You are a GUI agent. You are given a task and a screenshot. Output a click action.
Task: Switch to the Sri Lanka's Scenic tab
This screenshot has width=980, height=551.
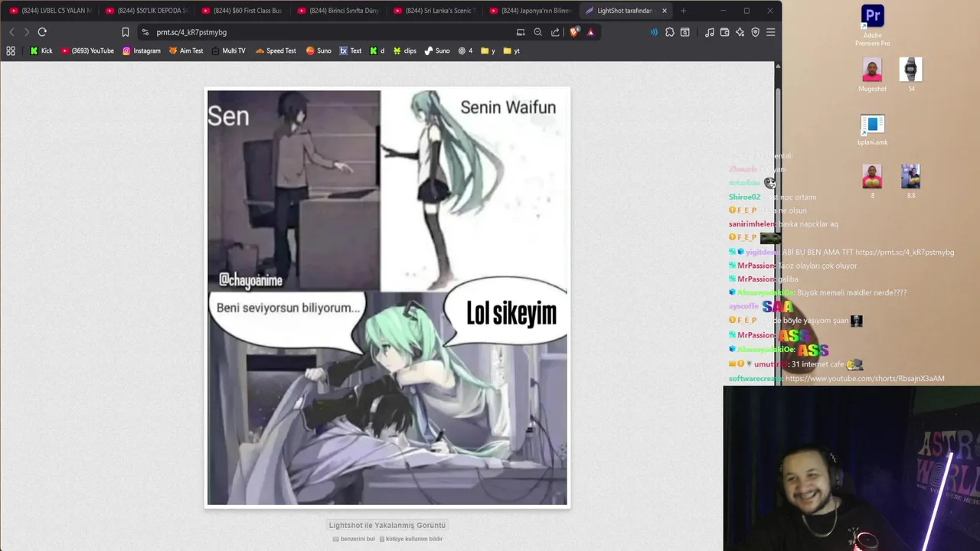(x=433, y=11)
